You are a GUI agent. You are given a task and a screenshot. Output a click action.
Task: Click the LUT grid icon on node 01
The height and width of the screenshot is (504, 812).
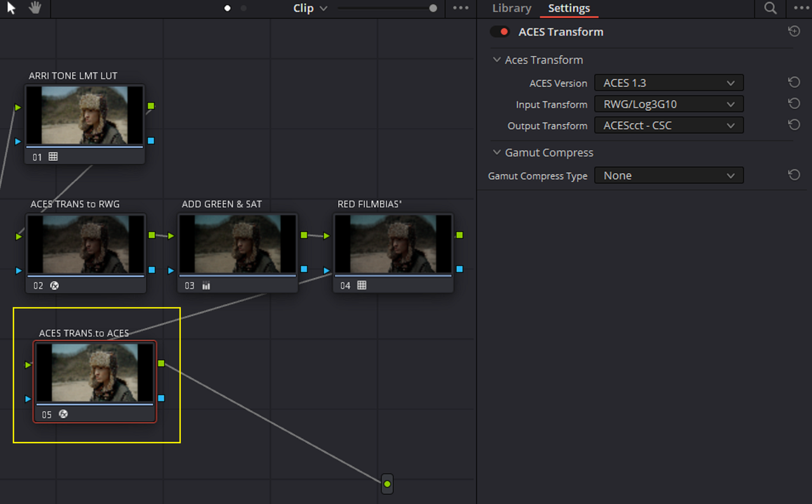click(53, 157)
